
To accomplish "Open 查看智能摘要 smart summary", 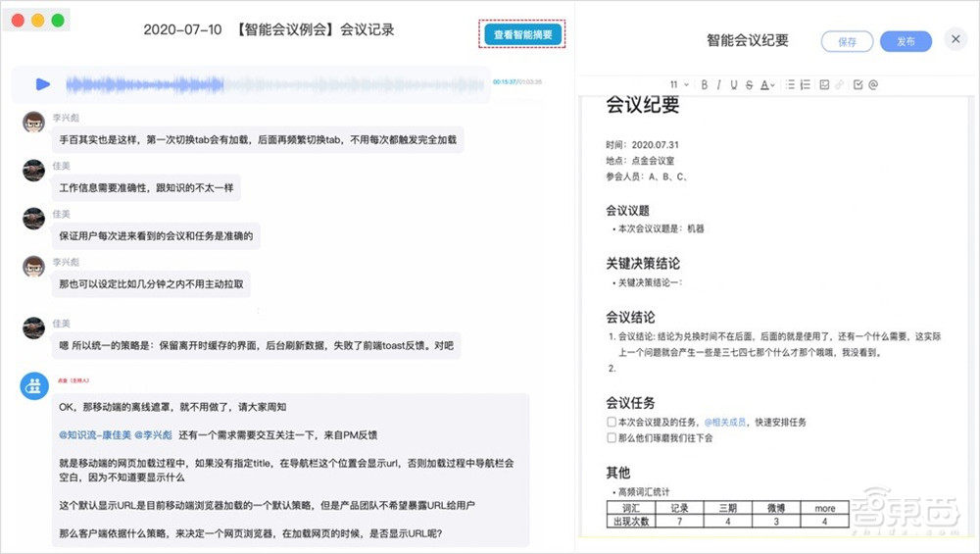I will [522, 34].
